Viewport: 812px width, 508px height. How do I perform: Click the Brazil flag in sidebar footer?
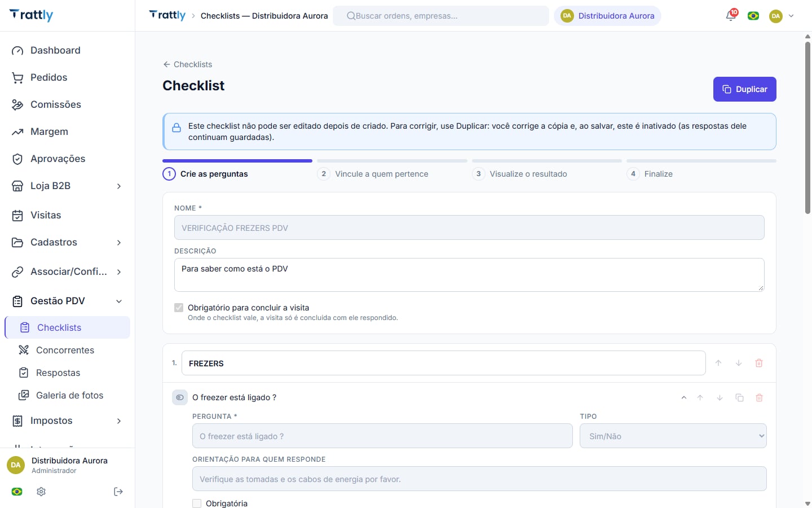[17, 492]
